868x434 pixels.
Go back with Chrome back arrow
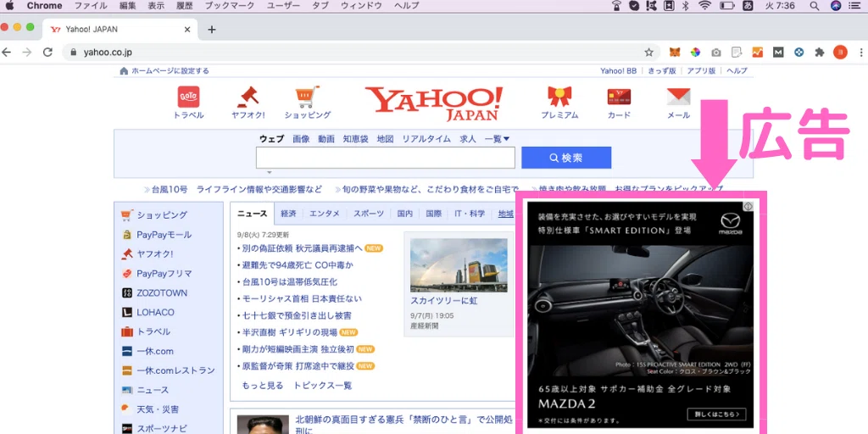click(7, 53)
